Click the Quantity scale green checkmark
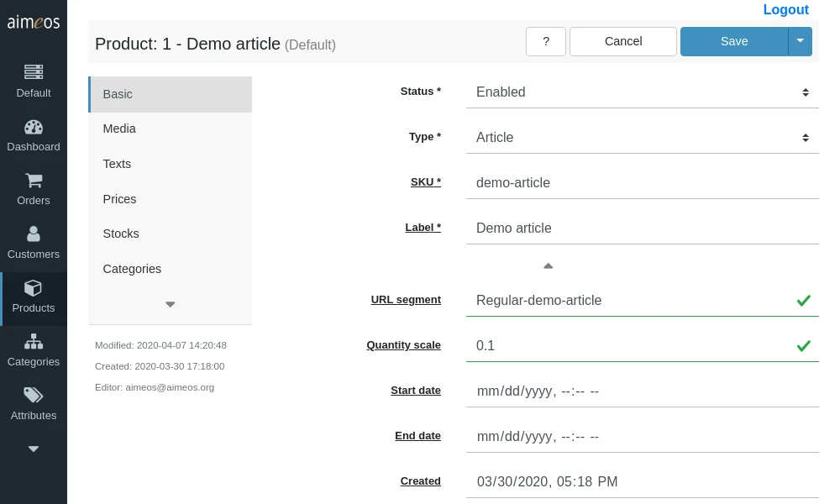The width and height of the screenshot is (840, 504). click(x=804, y=346)
